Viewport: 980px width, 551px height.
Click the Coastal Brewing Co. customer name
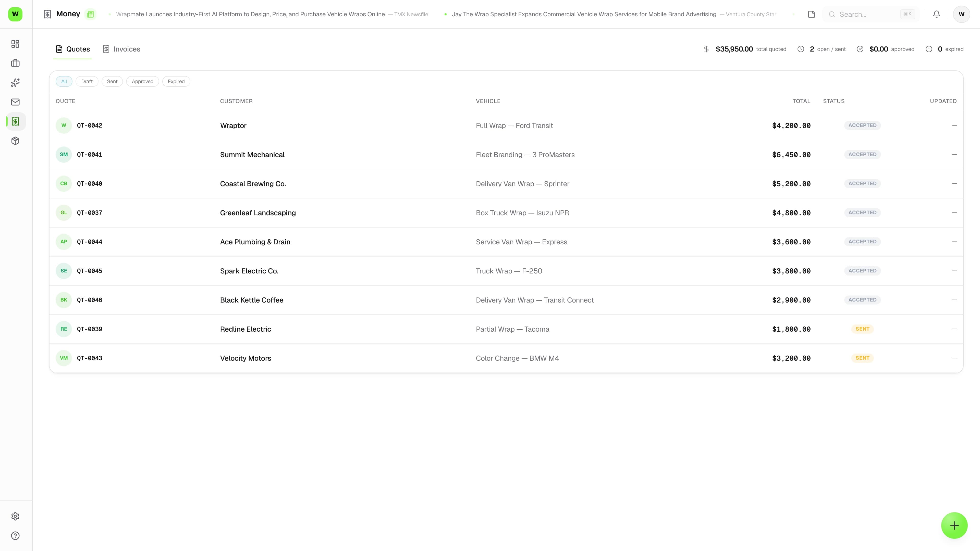pyautogui.click(x=253, y=184)
